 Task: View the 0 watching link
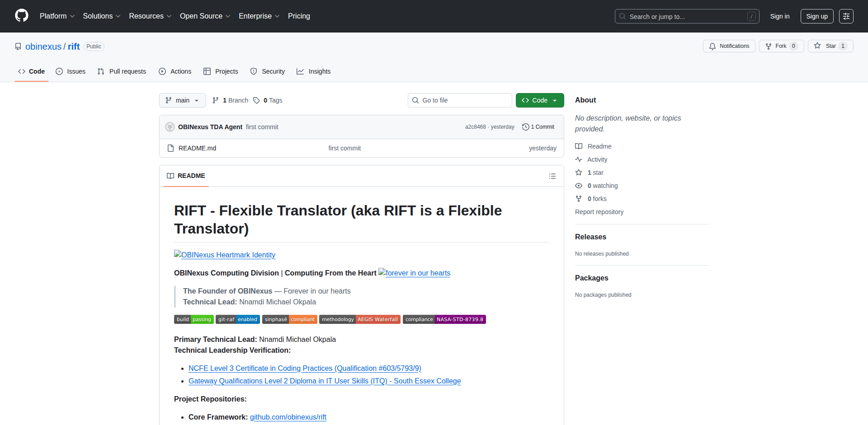(596, 186)
